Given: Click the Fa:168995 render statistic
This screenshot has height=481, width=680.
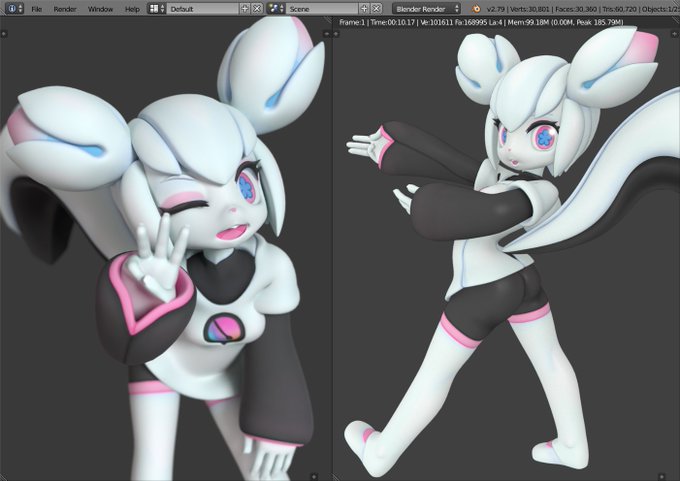Looking at the screenshot, I should coord(471,22).
